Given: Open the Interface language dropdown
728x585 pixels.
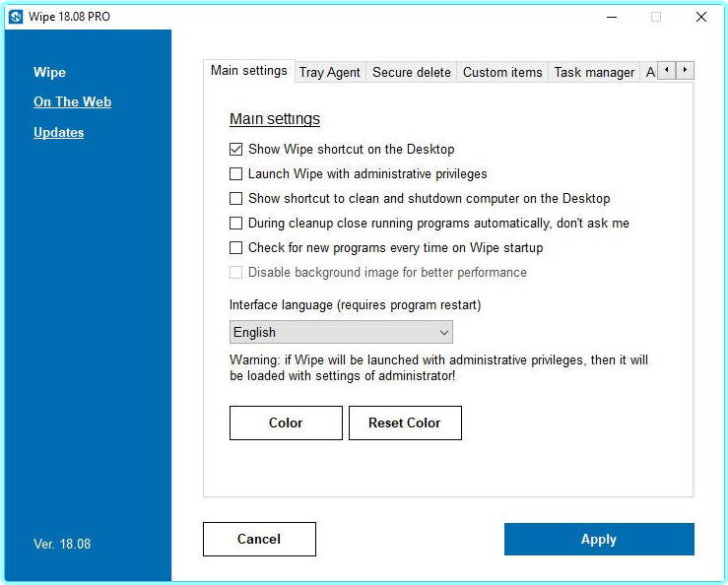Looking at the screenshot, I should click(341, 332).
